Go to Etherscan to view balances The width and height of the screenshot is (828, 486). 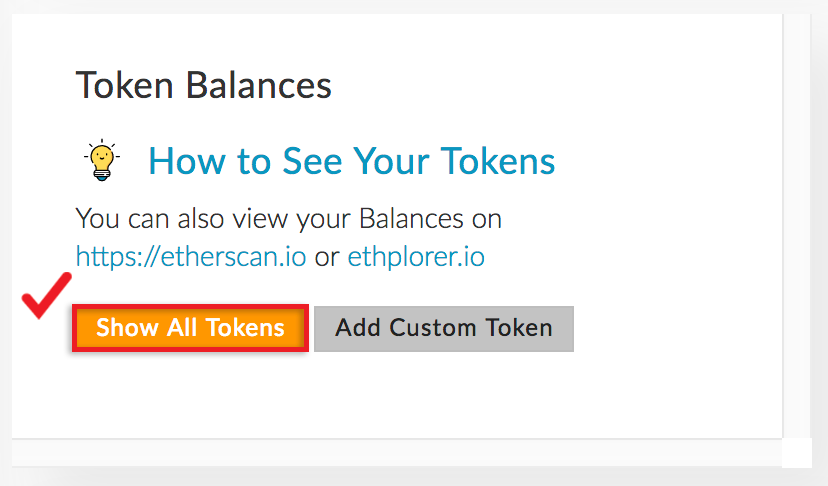pos(191,257)
